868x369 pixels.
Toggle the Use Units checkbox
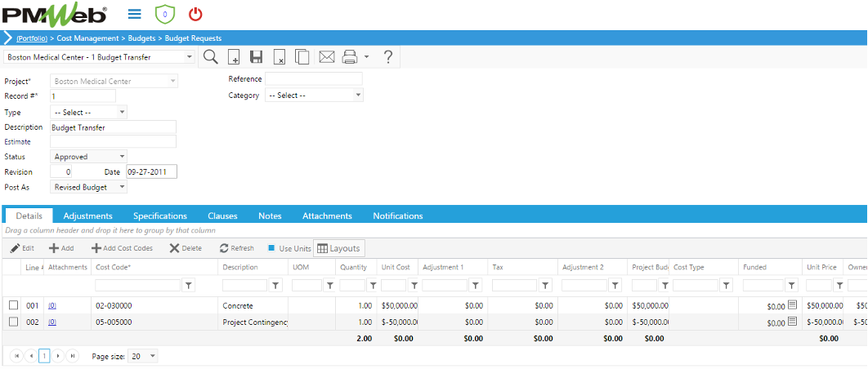(271, 248)
